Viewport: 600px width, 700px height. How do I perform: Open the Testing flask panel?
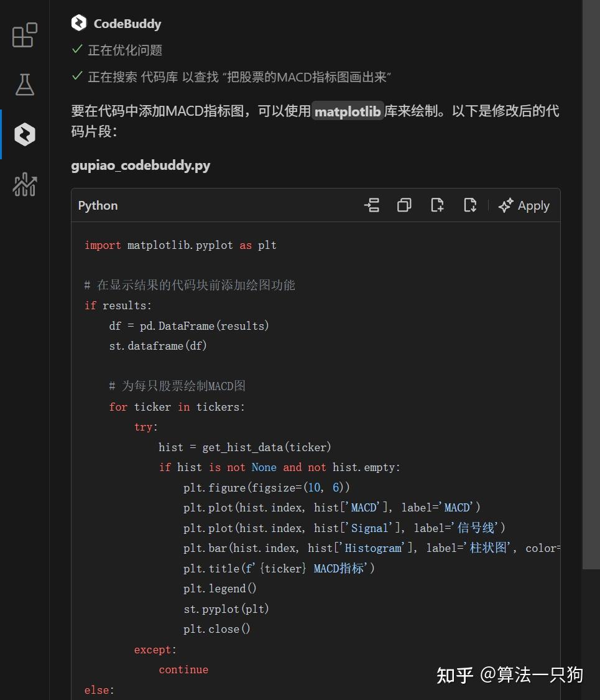pyautogui.click(x=25, y=85)
